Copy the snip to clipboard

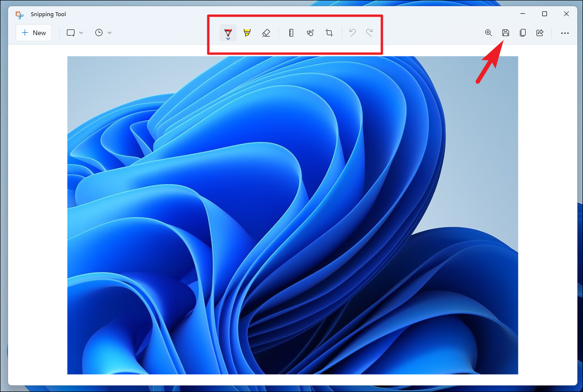click(523, 33)
